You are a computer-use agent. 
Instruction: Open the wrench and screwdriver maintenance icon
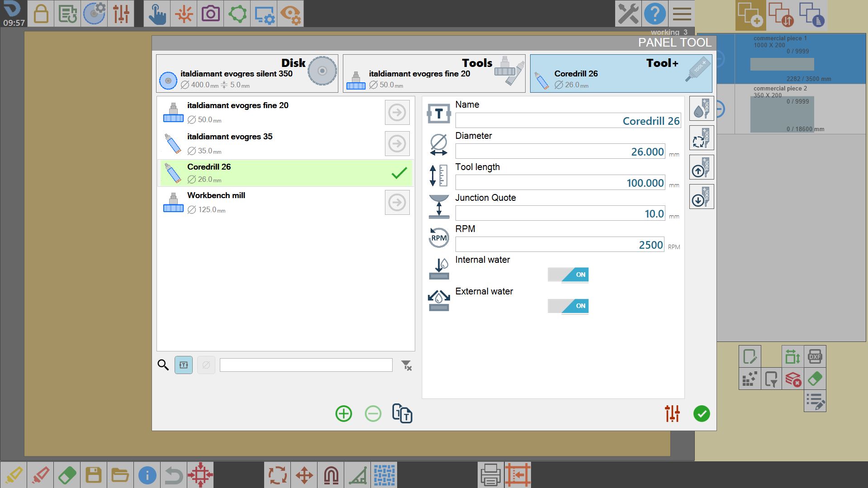tap(628, 14)
